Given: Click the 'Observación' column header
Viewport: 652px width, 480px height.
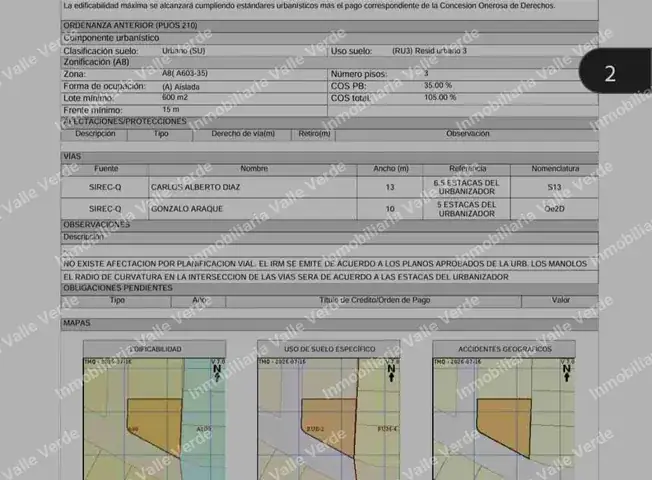Looking at the screenshot, I should pyautogui.click(x=467, y=134).
